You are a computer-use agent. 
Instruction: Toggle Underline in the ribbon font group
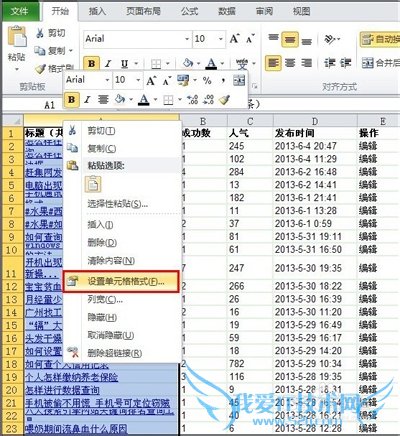(x=124, y=63)
